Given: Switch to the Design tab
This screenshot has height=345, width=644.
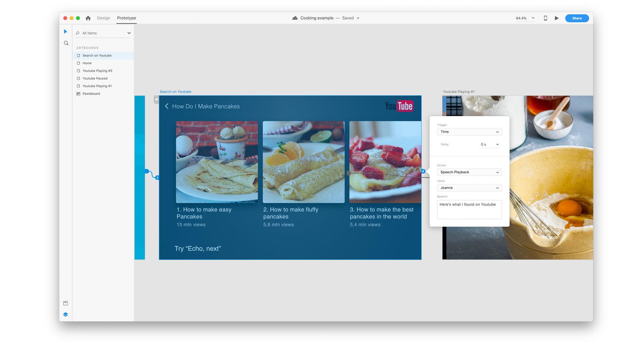Looking at the screenshot, I should 103,18.
